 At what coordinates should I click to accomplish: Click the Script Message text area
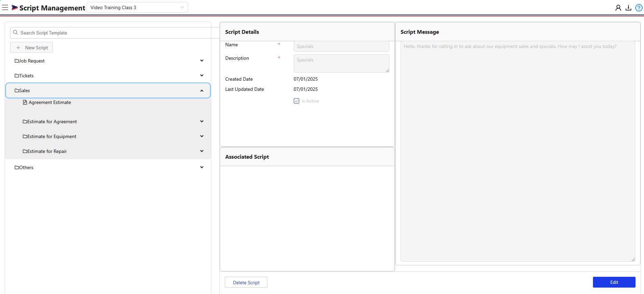point(518,151)
